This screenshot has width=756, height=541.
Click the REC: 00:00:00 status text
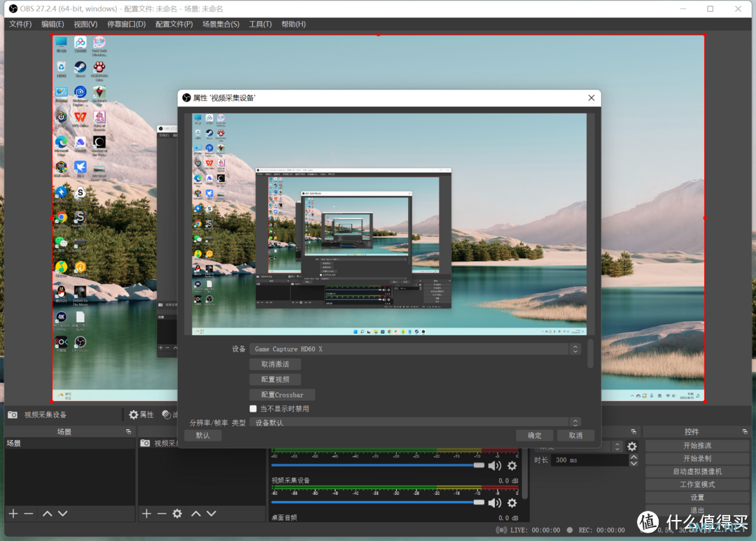point(602,530)
